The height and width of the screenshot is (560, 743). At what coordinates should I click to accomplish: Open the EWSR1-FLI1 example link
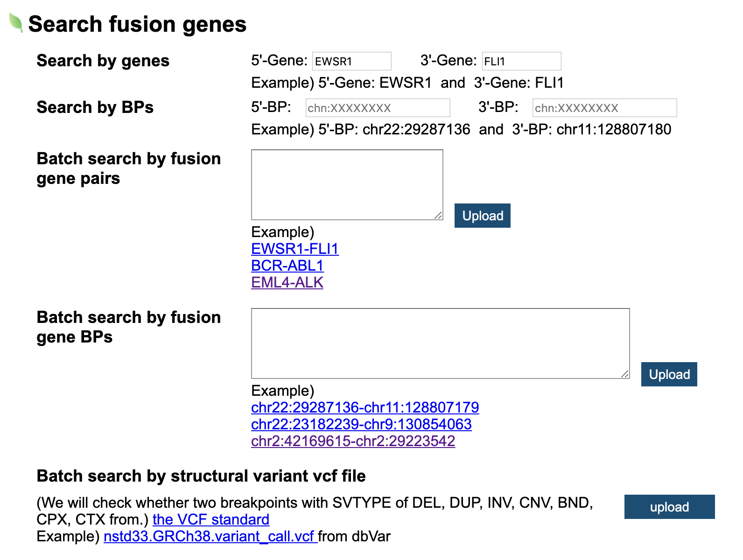(294, 249)
